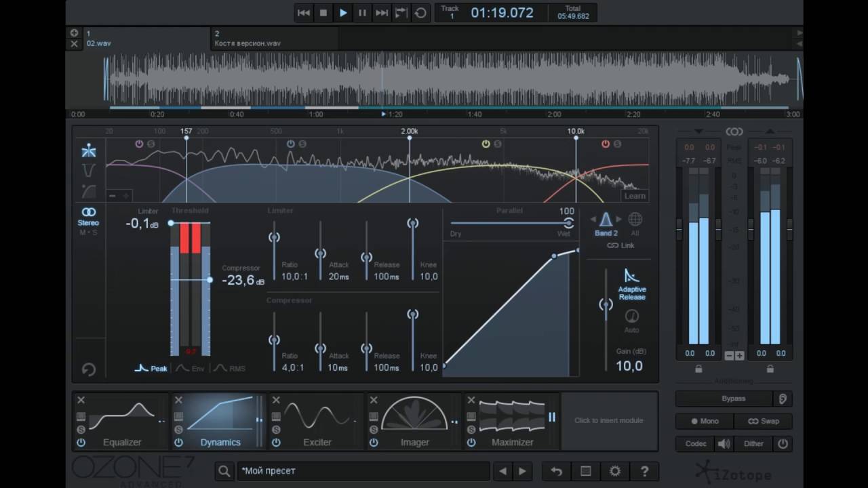
Task: Pause playback in the transport bar
Action: 362,13
